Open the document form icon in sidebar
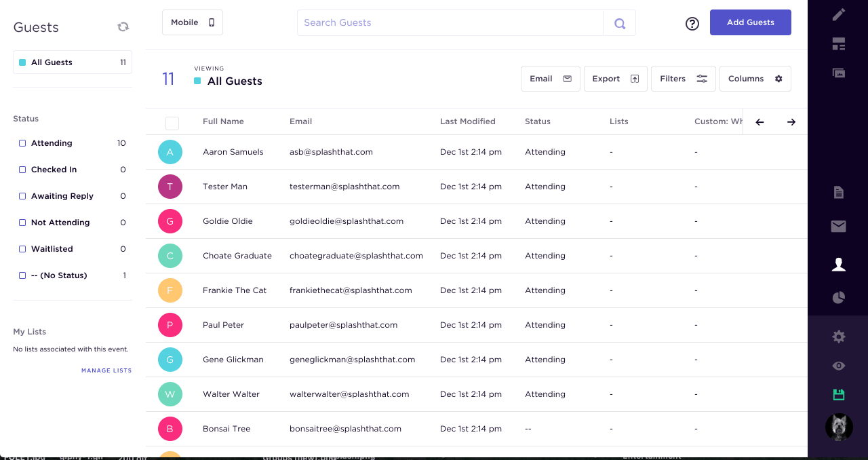This screenshot has width=868, height=460. pos(839,193)
